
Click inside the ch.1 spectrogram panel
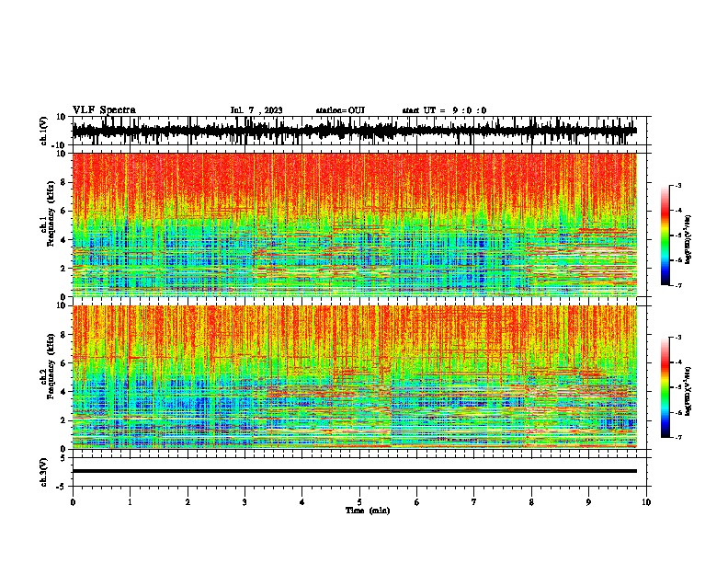(x=355, y=224)
